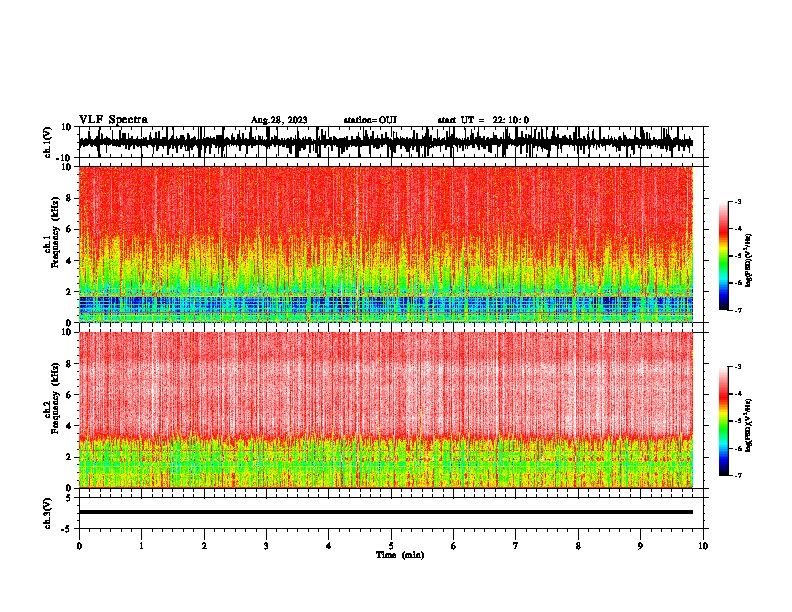792x612 pixels.
Task: Click the ch.2 spectrogram plot area
Action: click(x=386, y=410)
